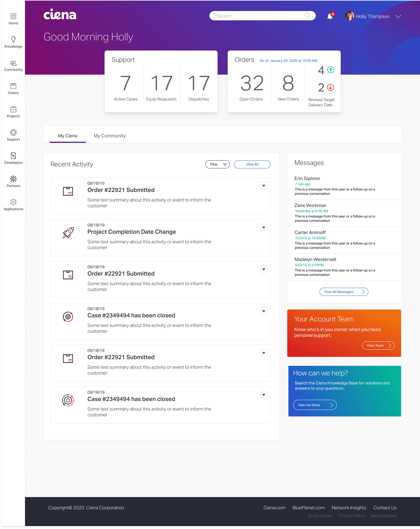Viewport: 420px width, 529px height.
Task: Open Contact Us footer link
Action: click(x=385, y=508)
